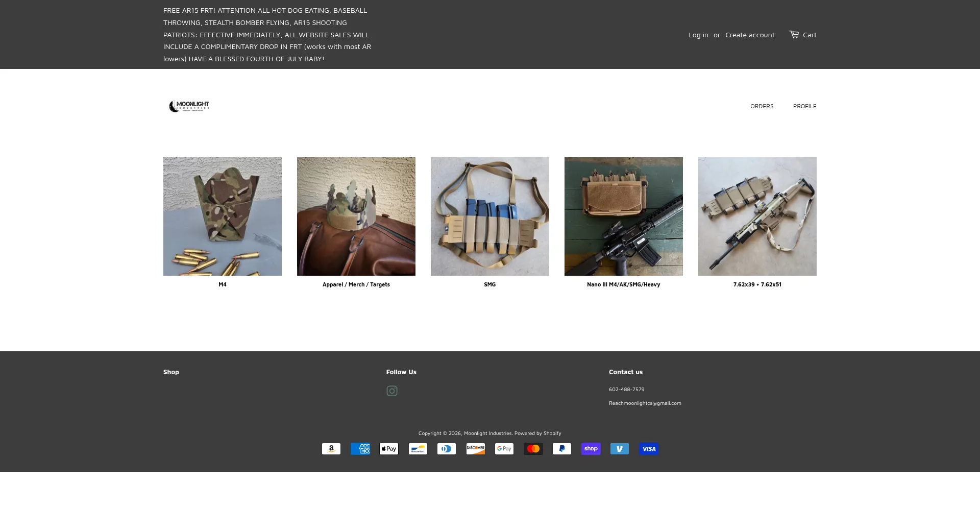Click the Apple Pay payment icon
This screenshot has height=507, width=980.
(389, 449)
